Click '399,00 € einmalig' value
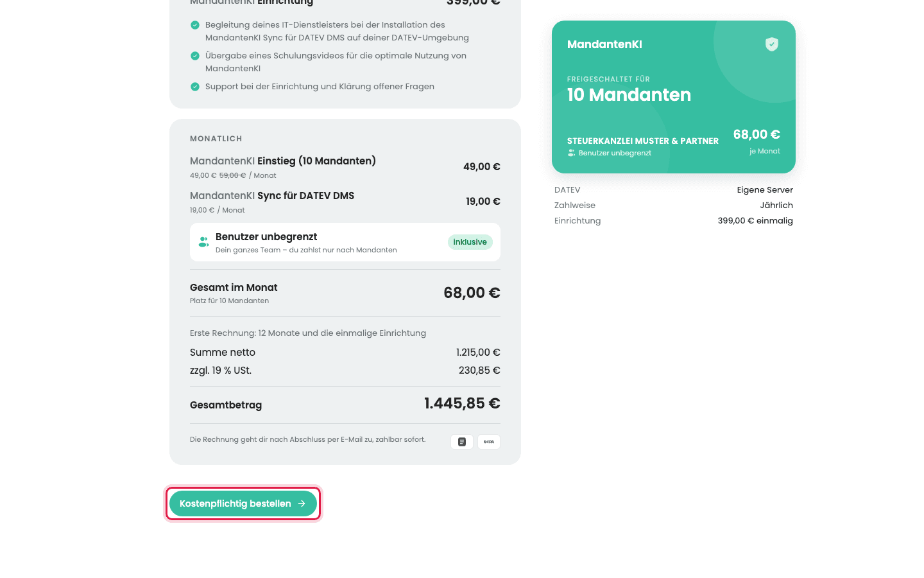 pyautogui.click(x=755, y=221)
